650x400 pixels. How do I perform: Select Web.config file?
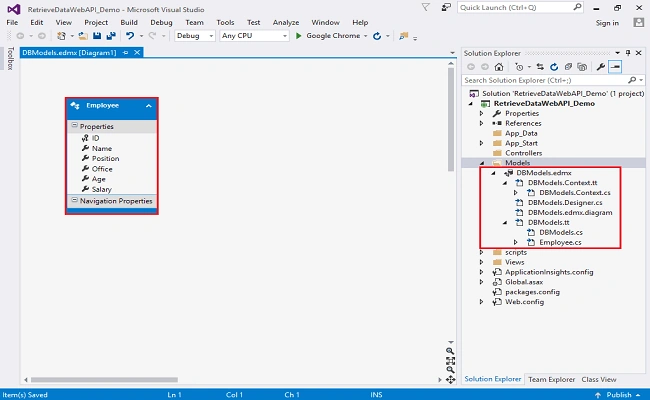524,302
